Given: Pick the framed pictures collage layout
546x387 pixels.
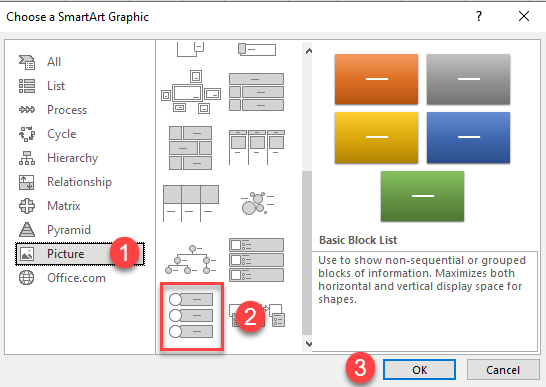Looking at the screenshot, I should [190, 92].
